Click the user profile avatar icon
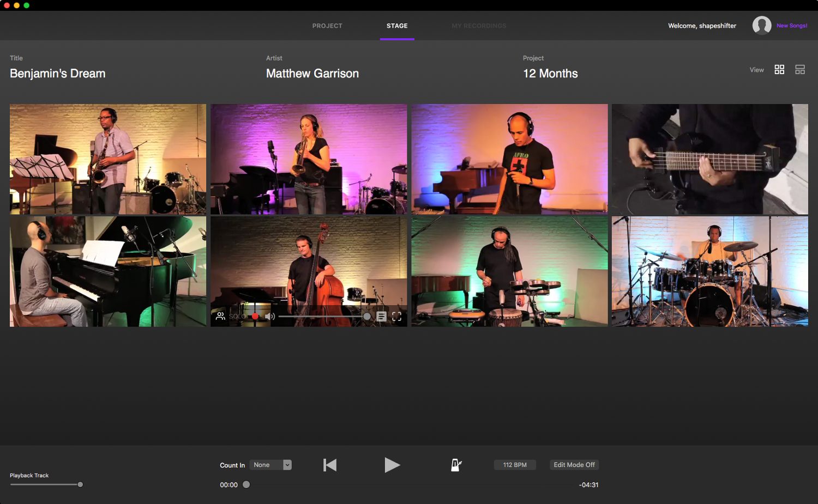The image size is (818, 504). click(x=761, y=25)
